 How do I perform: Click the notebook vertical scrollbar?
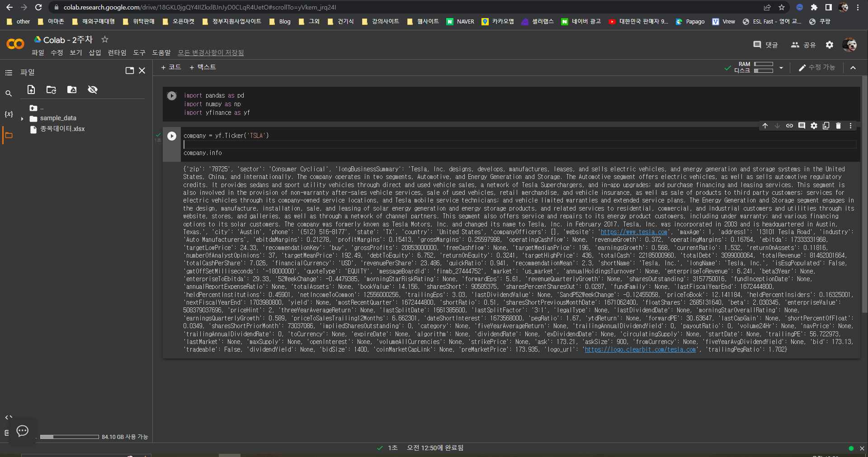[864, 194]
